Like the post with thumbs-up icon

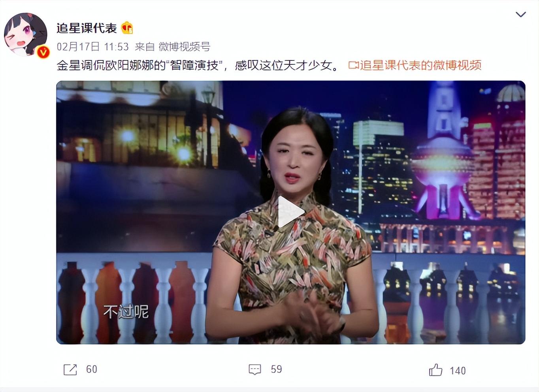click(435, 370)
